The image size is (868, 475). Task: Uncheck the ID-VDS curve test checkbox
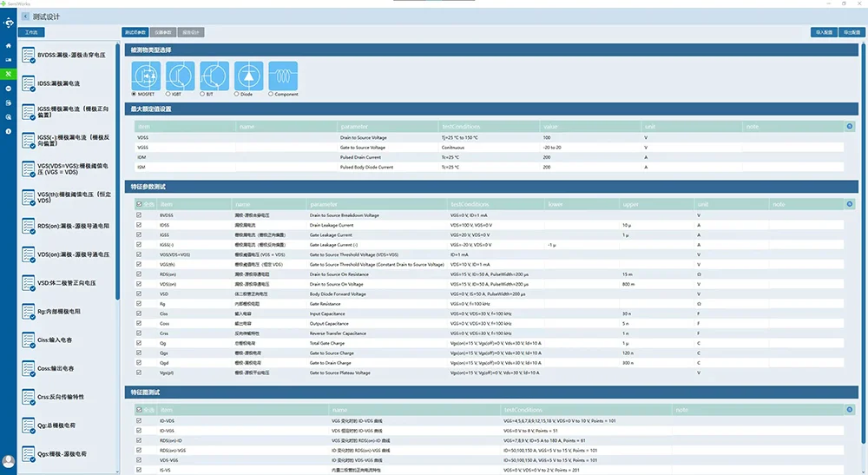139,420
